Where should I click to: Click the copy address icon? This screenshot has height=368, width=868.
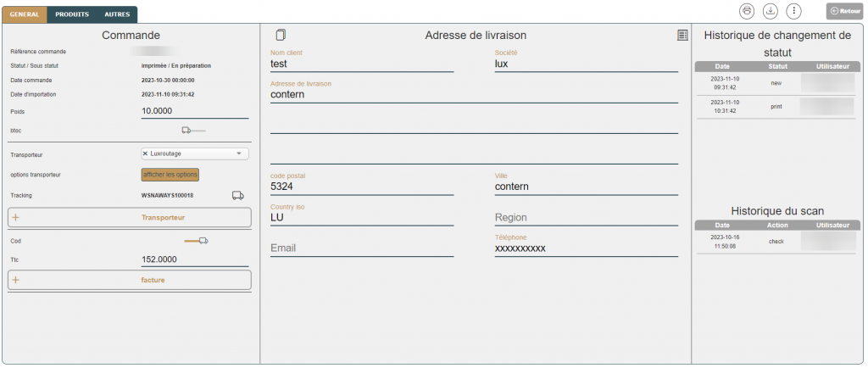point(281,35)
